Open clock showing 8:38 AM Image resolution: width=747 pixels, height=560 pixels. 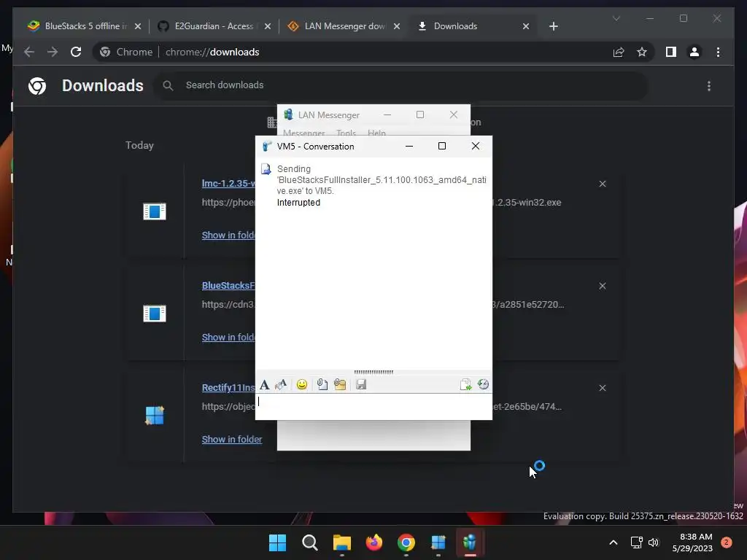(x=692, y=542)
